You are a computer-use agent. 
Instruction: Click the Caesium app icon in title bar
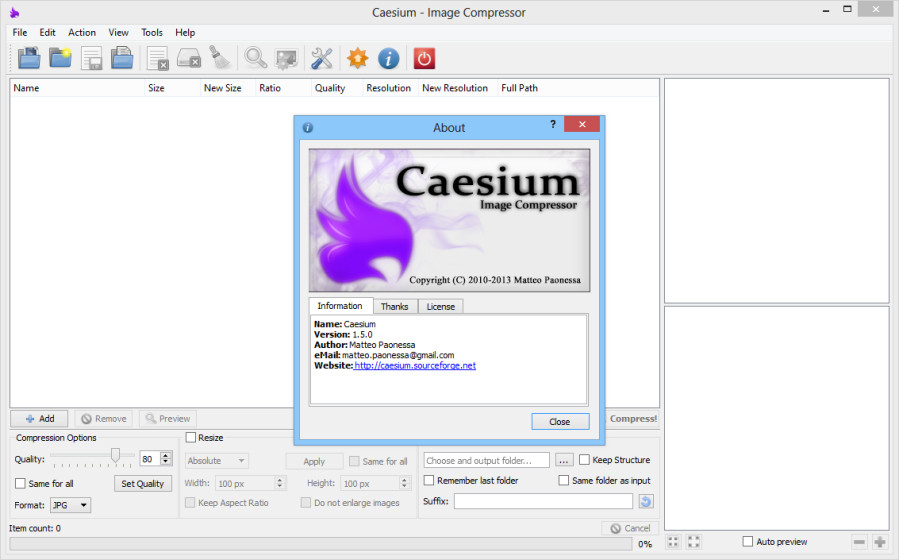click(x=14, y=12)
